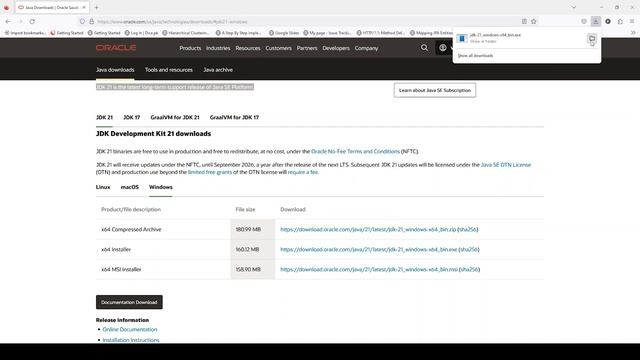Open the A Step By Step bookmark
640x360 pixels.
239,33
